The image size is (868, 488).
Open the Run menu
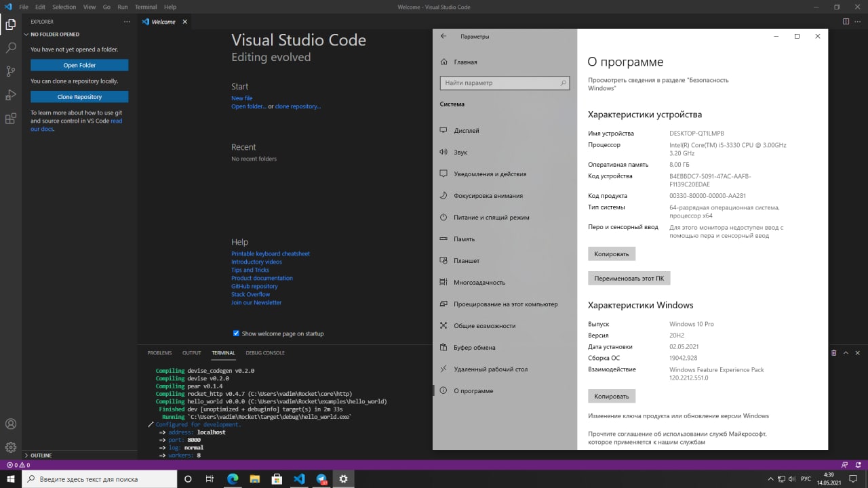[x=123, y=7]
